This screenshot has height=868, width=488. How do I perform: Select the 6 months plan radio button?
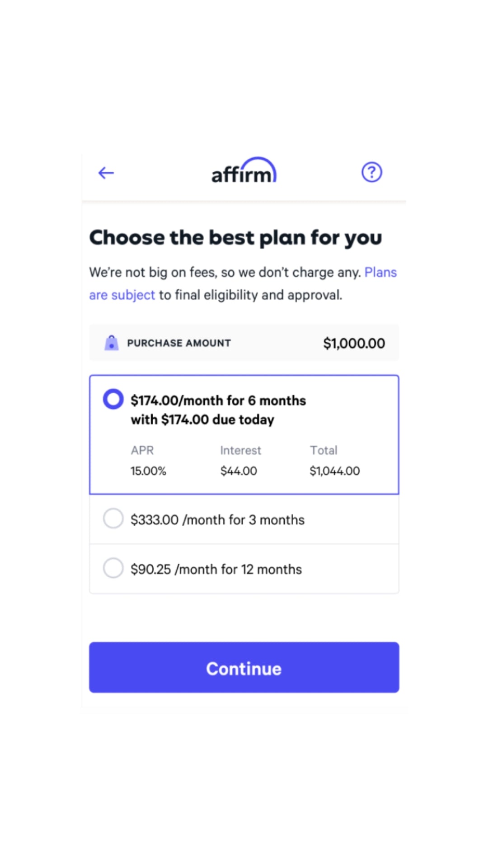pyautogui.click(x=113, y=399)
